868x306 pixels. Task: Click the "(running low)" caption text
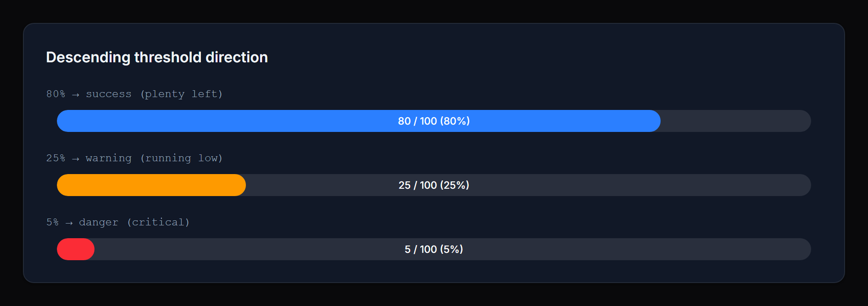pyautogui.click(x=182, y=158)
